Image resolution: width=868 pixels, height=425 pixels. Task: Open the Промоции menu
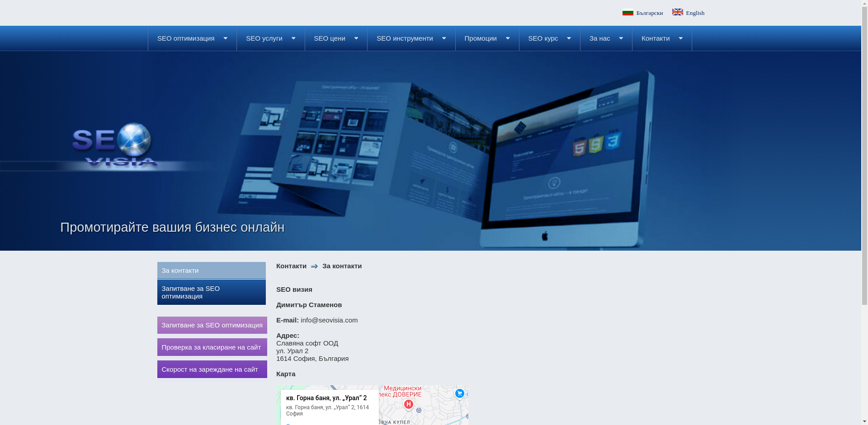pyautogui.click(x=480, y=38)
